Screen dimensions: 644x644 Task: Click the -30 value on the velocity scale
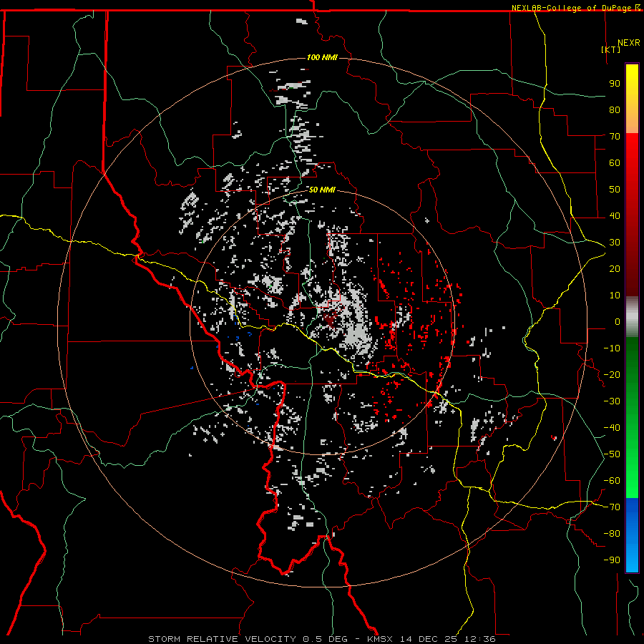tap(612, 401)
